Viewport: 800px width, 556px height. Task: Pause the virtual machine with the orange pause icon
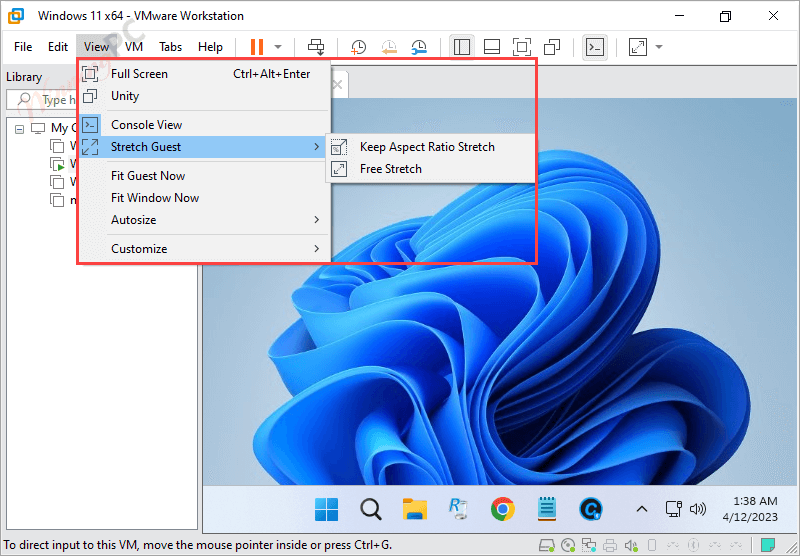257,47
